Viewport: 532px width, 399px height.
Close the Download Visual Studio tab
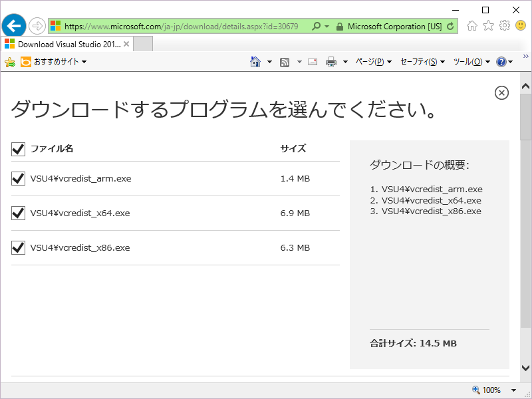tap(126, 44)
